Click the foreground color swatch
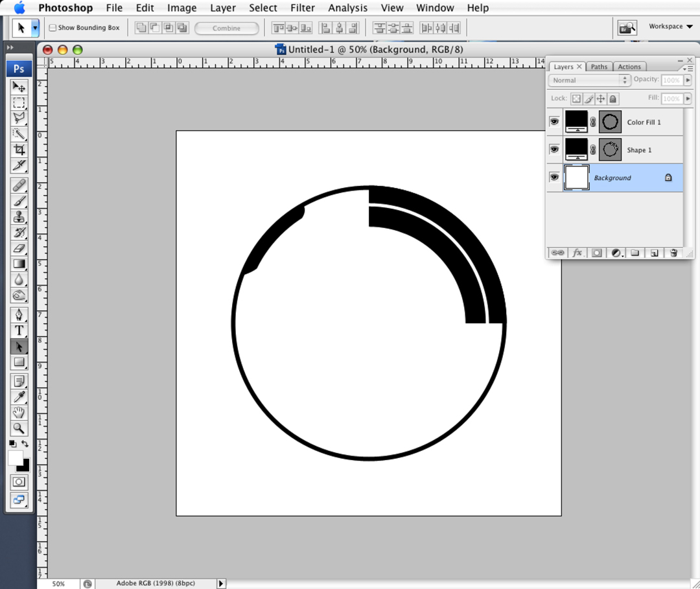This screenshot has width=700, height=589. [x=15, y=457]
